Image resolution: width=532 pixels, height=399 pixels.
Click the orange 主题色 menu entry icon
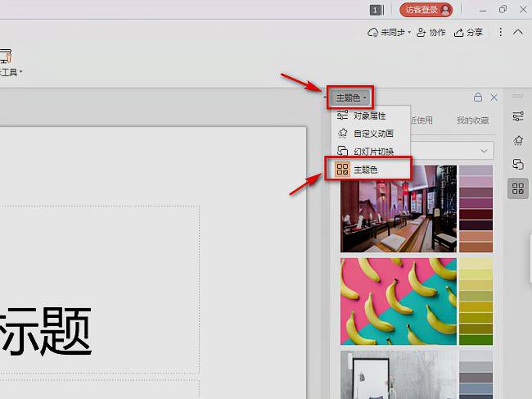click(x=342, y=169)
